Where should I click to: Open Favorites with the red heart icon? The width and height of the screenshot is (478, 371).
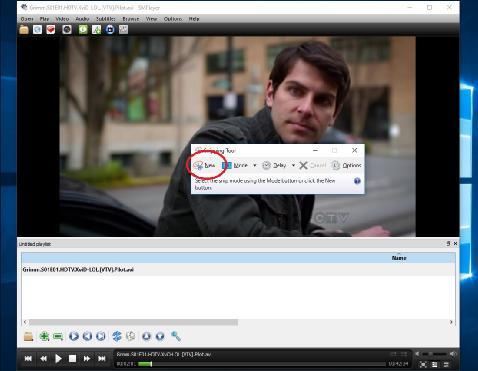(x=51, y=30)
